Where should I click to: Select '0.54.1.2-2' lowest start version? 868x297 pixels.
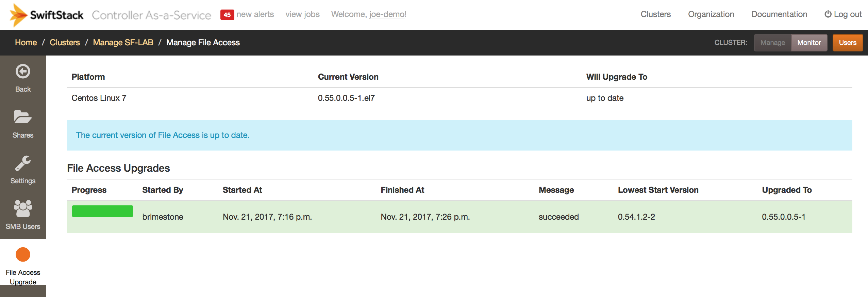pos(636,217)
